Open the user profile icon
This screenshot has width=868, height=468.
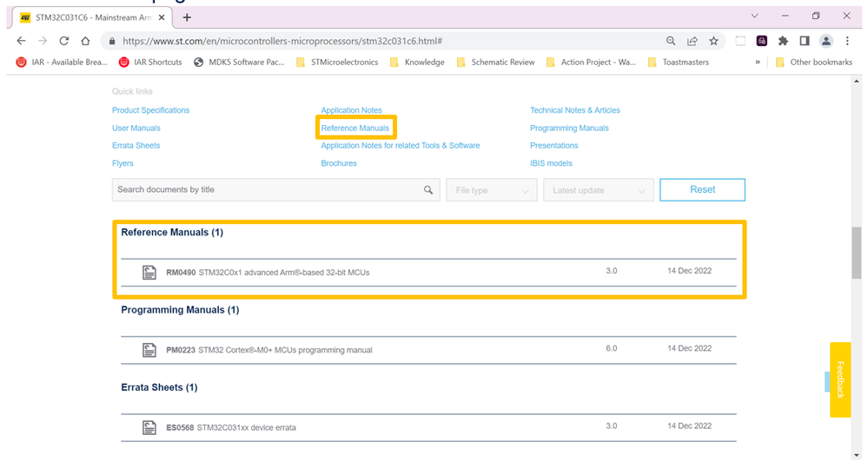(x=826, y=41)
